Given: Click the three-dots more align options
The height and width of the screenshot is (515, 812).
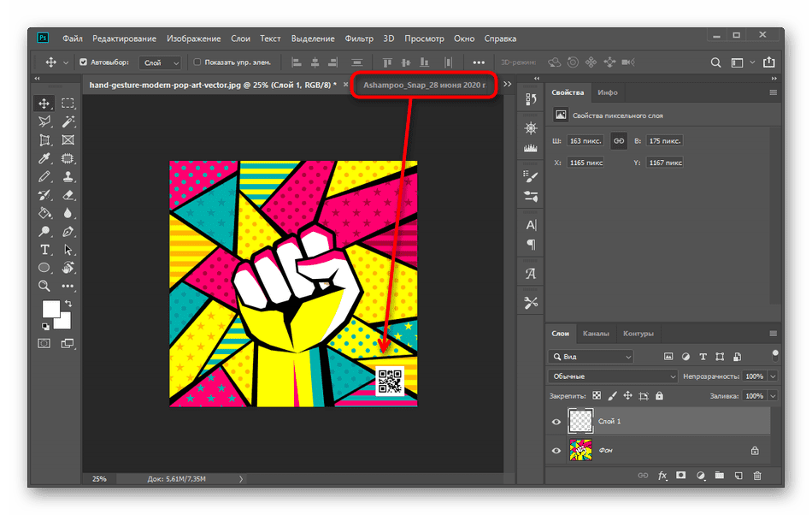Looking at the screenshot, I should tap(479, 62).
